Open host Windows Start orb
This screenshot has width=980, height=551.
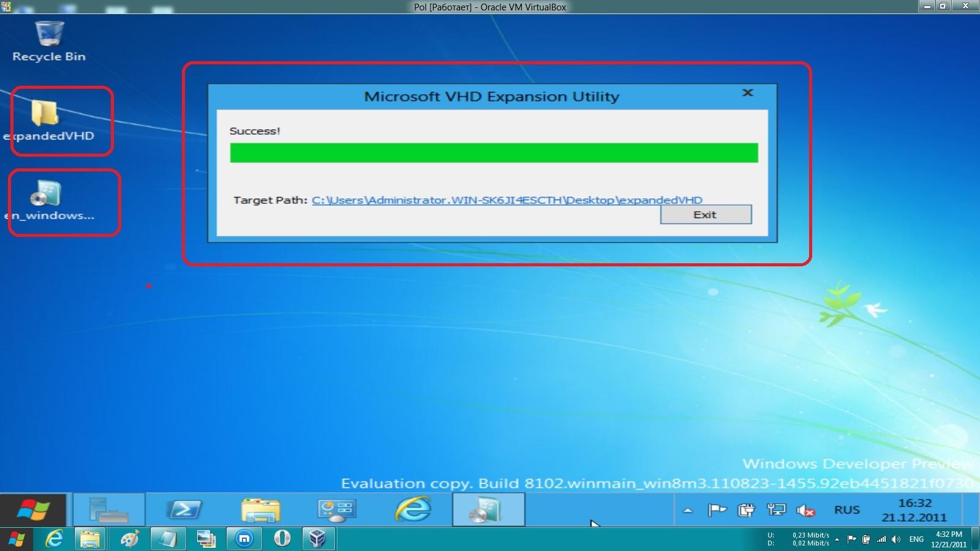coord(17,539)
